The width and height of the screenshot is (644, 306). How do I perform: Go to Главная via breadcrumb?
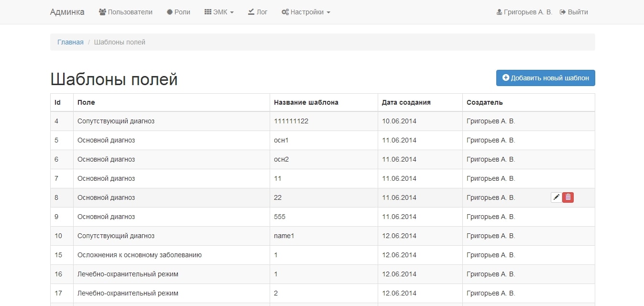70,42
